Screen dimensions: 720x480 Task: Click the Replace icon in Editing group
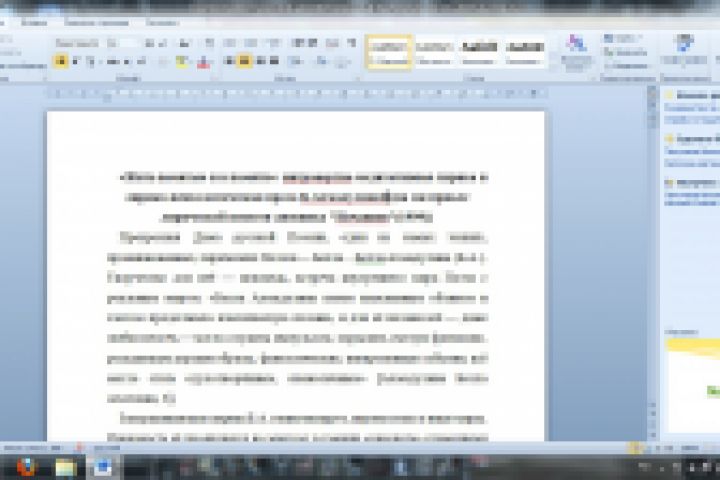pyautogui.click(x=624, y=52)
